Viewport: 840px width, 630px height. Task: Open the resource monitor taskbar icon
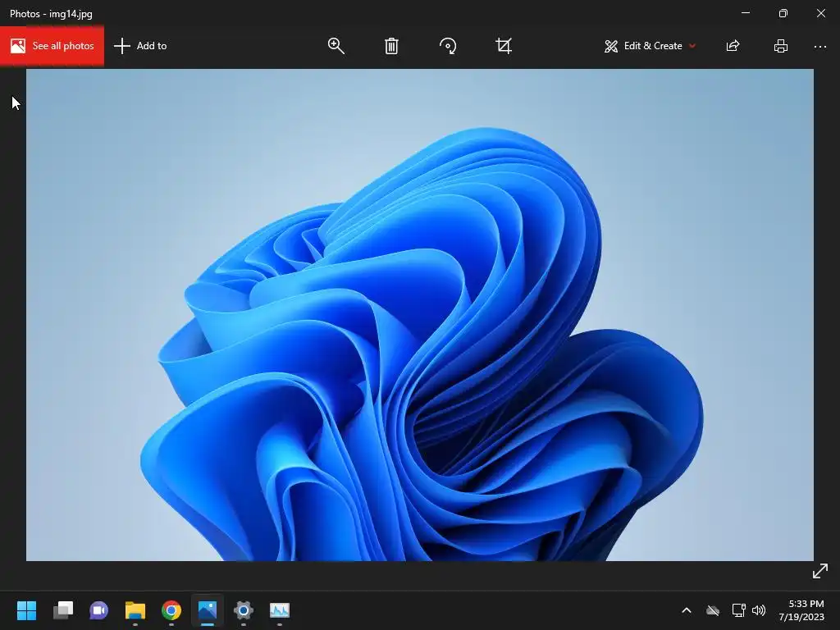(280, 610)
